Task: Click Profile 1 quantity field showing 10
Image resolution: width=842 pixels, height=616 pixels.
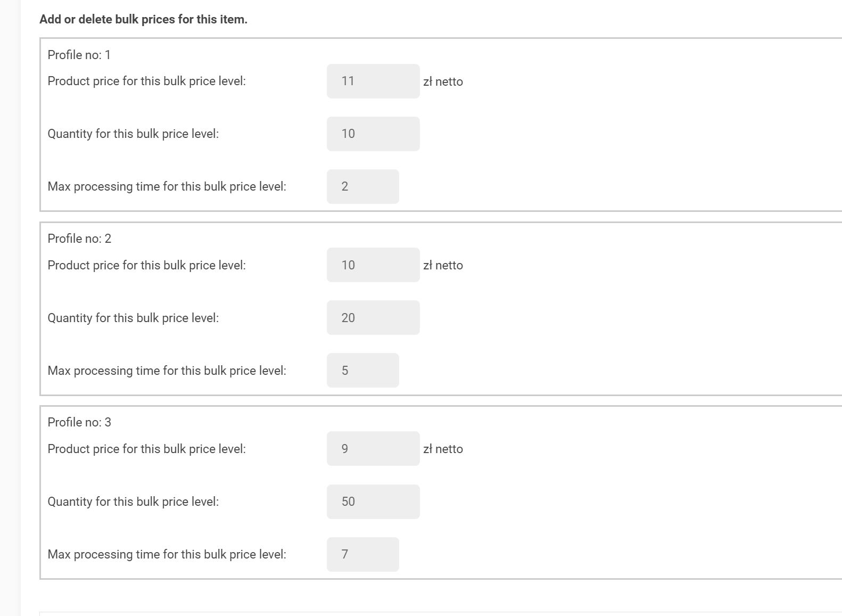Action: pos(373,134)
